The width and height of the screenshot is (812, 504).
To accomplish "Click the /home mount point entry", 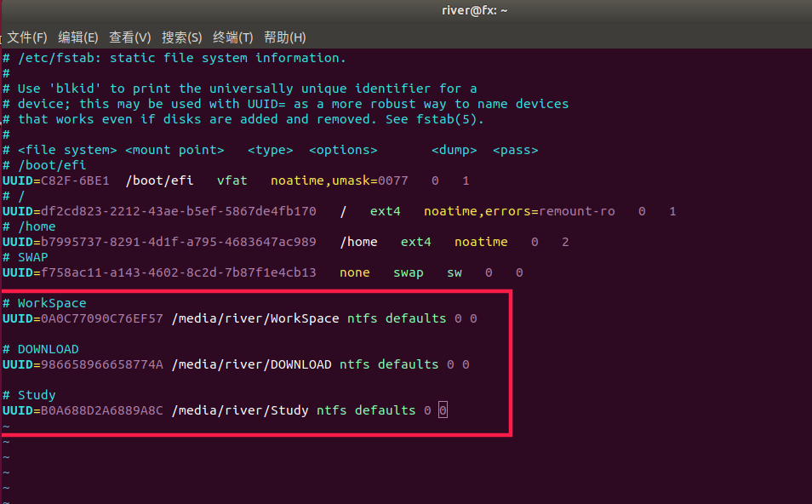I will 358,242.
